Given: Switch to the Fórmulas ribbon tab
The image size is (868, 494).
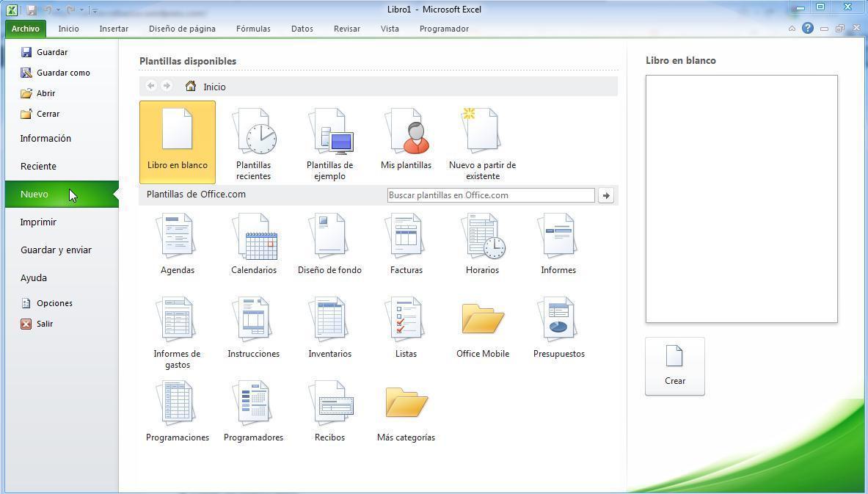Looking at the screenshot, I should click(253, 29).
